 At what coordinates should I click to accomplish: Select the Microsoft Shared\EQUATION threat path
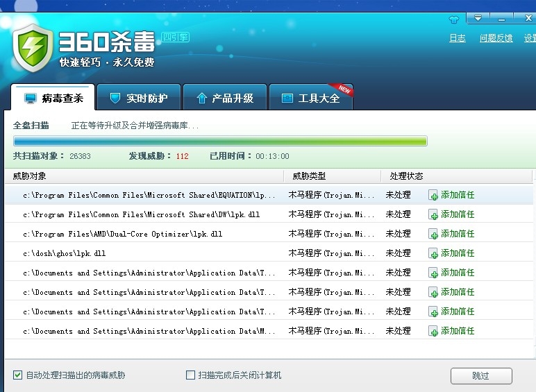coord(149,196)
